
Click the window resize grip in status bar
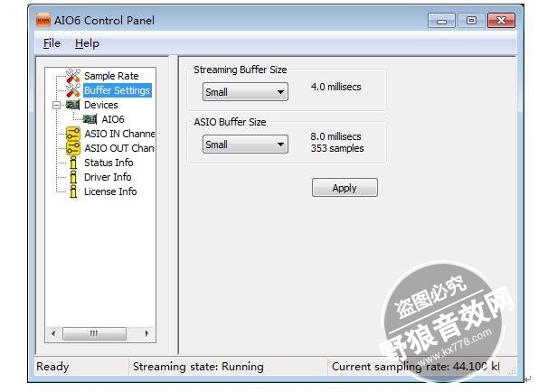[513, 370]
